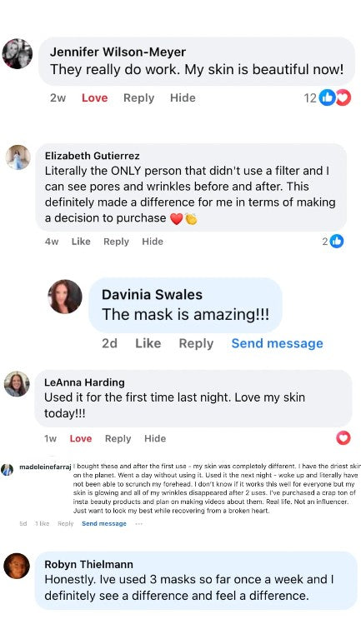Open Robyn Thielmann's profile picture

pos(17,566)
